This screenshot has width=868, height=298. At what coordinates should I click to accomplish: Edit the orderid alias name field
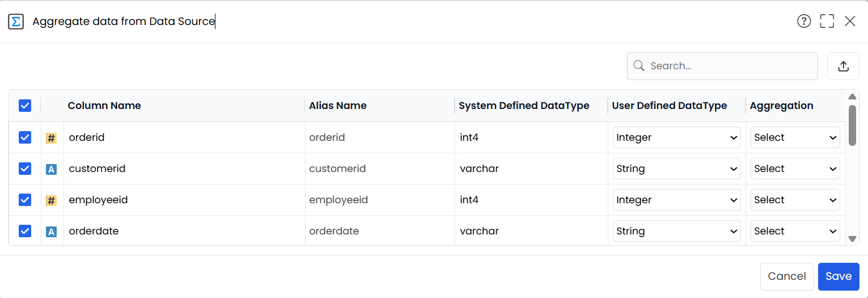[380, 137]
